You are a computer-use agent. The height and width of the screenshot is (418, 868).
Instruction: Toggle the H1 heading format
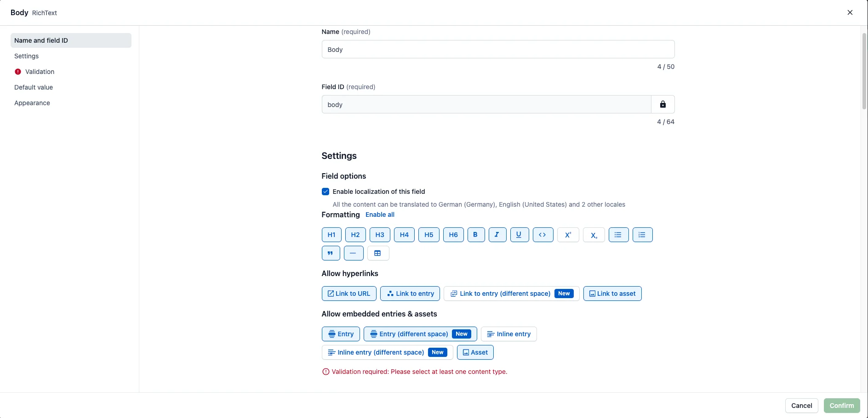click(331, 235)
